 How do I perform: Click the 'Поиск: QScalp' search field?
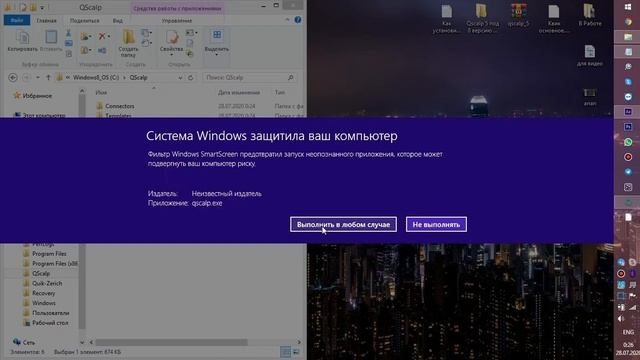click(249, 77)
